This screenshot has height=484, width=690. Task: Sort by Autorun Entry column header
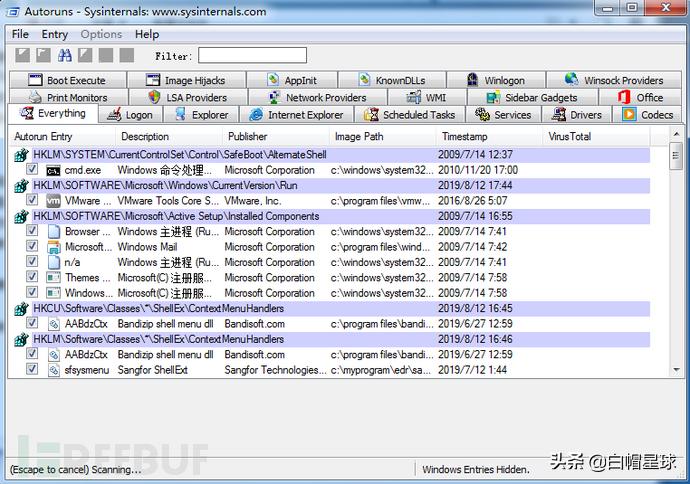[62, 137]
